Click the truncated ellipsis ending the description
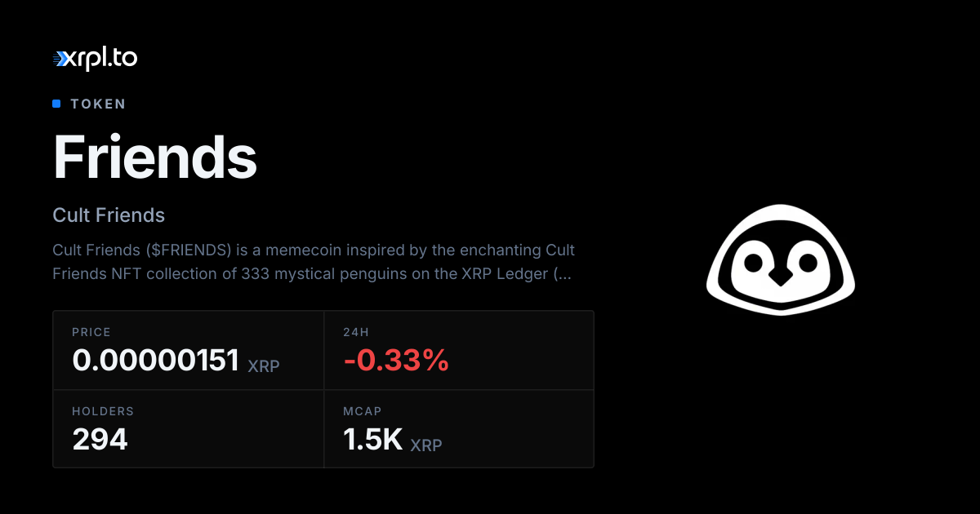Screen dimensions: 980x514 [x=563, y=273]
